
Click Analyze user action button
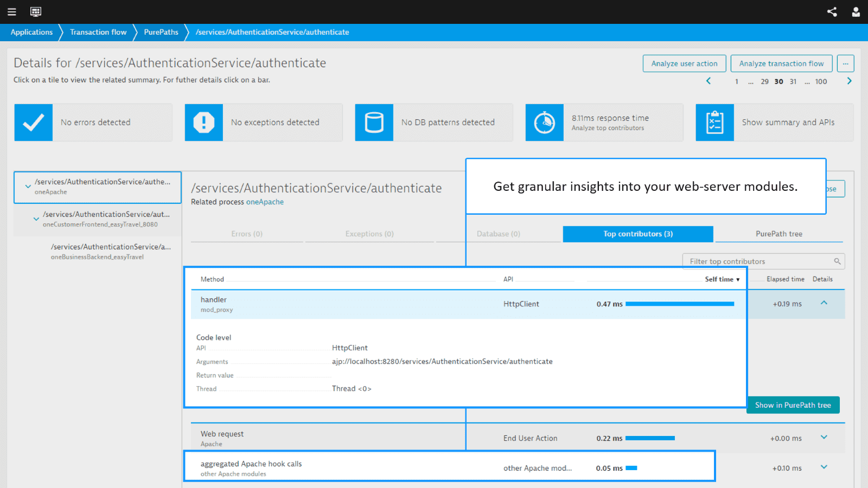(x=684, y=63)
